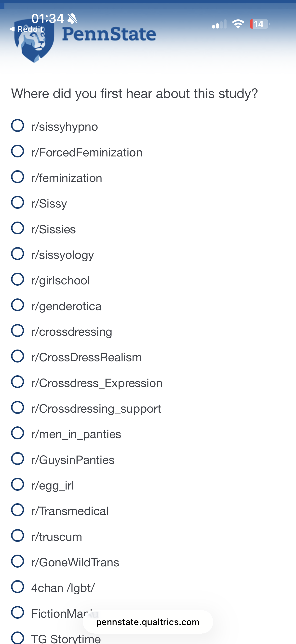The width and height of the screenshot is (296, 644).
Task: Click the PennState wordmark text
Action: (109, 34)
